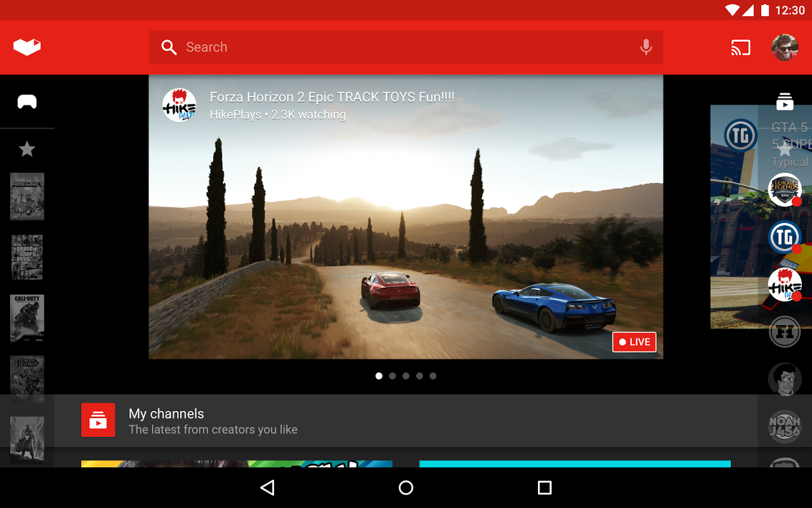
Task: Open League of Legends game cover
Action: click(27, 379)
